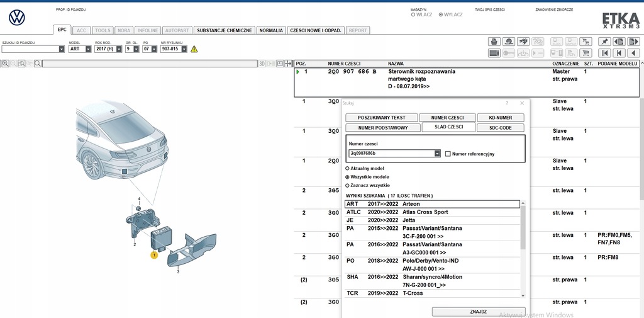Viewport: 644px width, 318px height.
Task: Jump to first page navigation icon
Action: (604, 53)
